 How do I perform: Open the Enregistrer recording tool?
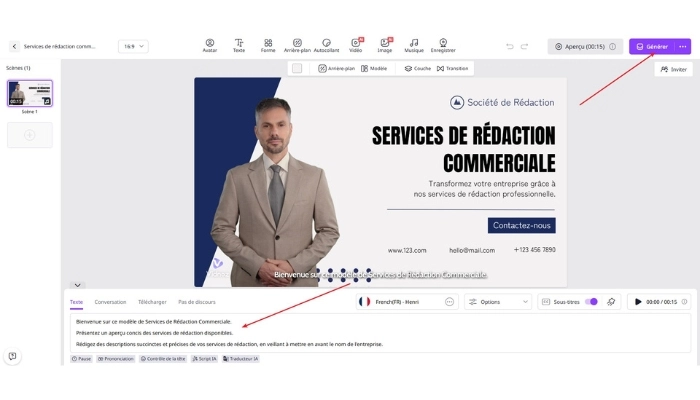click(x=443, y=46)
